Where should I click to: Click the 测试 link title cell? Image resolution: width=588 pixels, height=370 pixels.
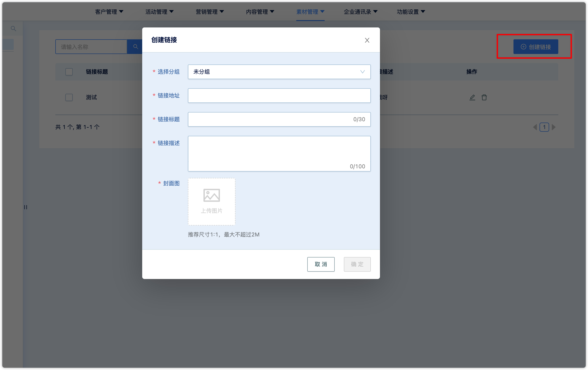click(x=91, y=97)
